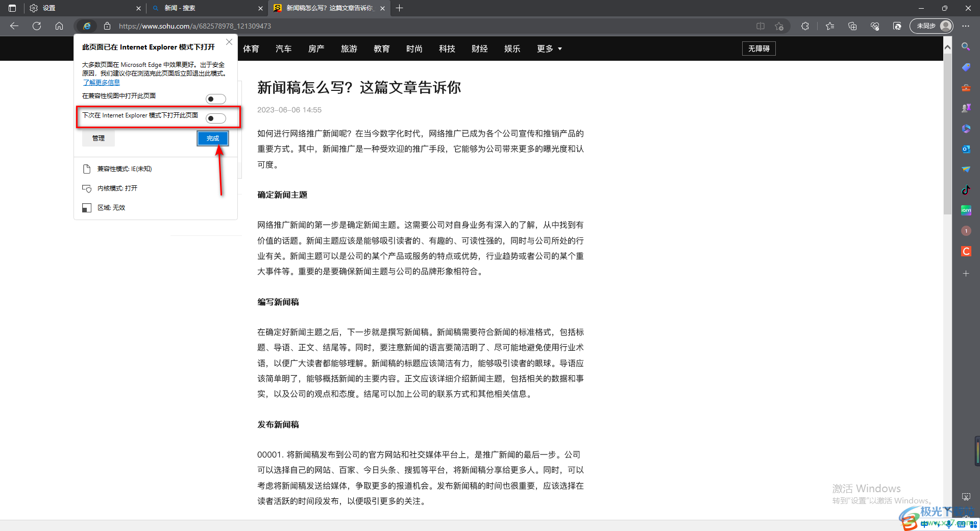Click the article title heading

click(359, 88)
